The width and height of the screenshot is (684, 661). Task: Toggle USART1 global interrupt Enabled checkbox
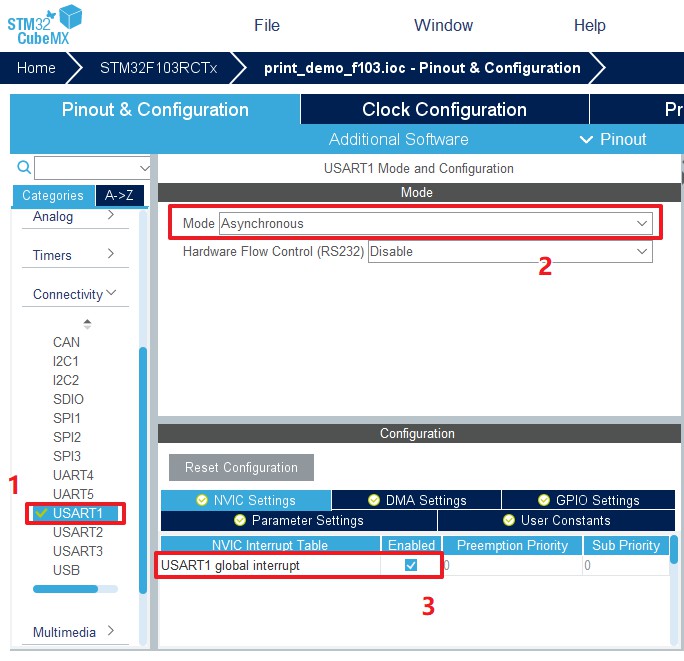(410, 565)
